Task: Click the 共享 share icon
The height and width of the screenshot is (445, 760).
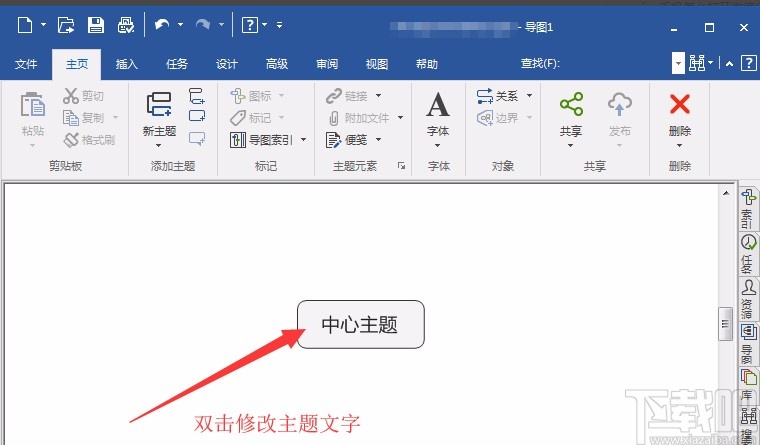Action: click(x=571, y=104)
